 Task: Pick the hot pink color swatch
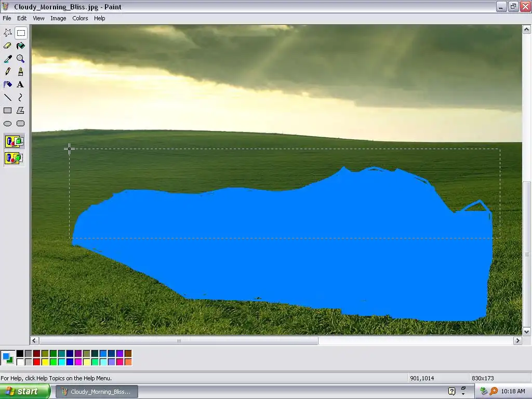click(x=120, y=362)
